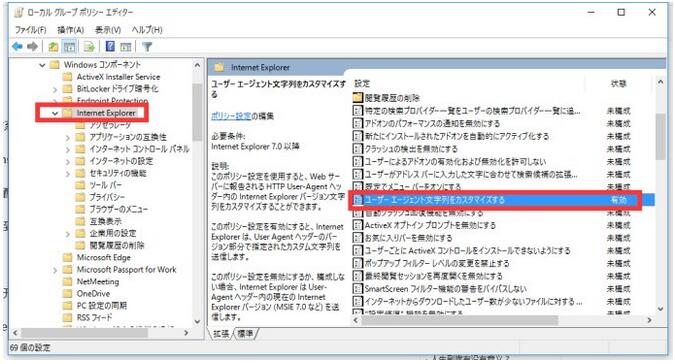Click the Internet Explorer header folder icon

[x=220, y=68]
